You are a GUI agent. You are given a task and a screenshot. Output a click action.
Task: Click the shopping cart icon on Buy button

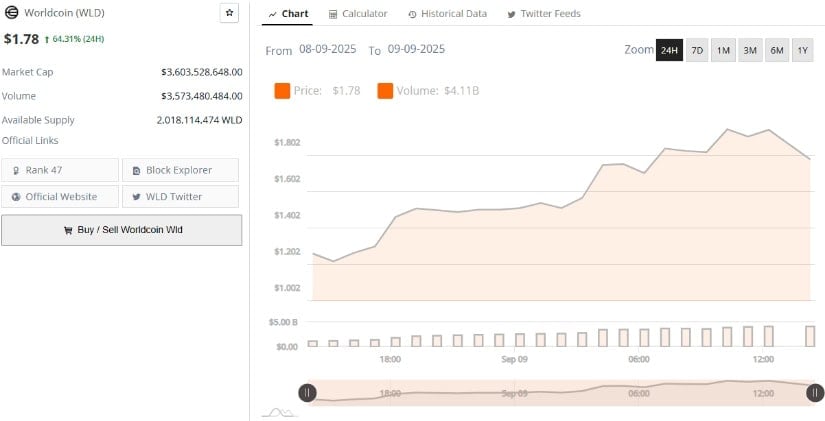pyautogui.click(x=68, y=230)
